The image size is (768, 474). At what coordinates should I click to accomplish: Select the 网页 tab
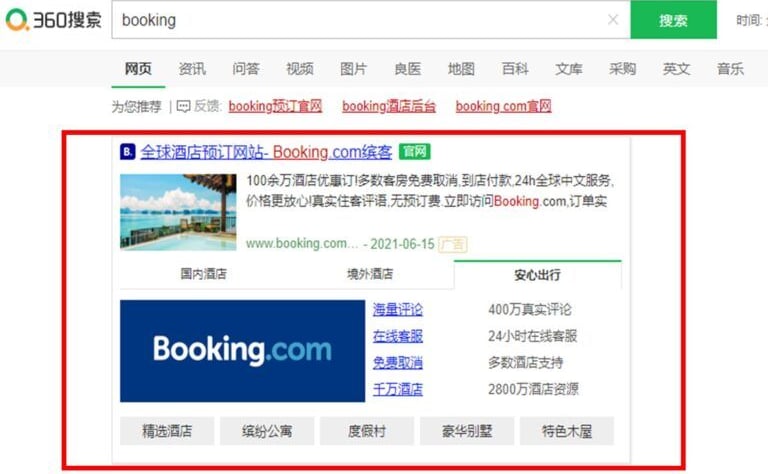(138, 69)
